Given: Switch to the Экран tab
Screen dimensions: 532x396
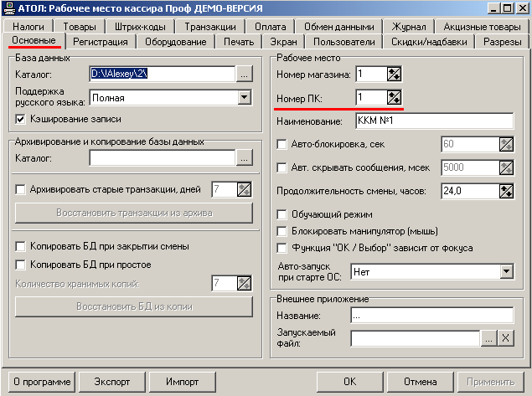Looking at the screenshot, I should tap(284, 42).
